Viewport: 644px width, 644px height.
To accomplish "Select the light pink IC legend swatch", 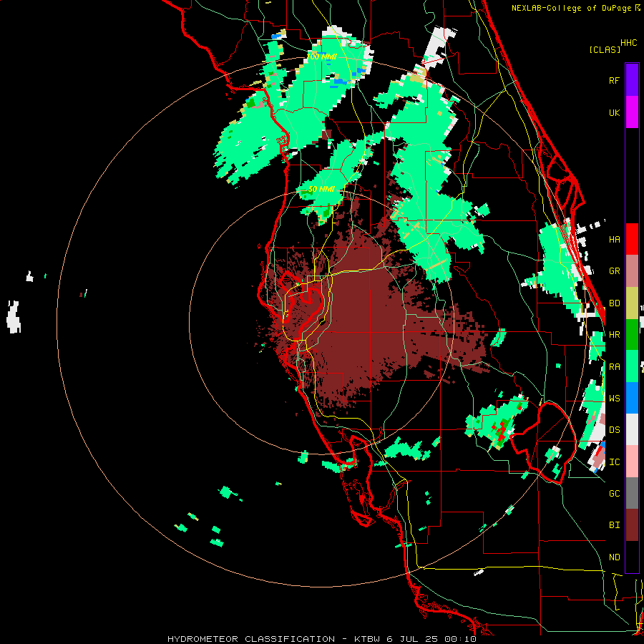I will pos(632,462).
